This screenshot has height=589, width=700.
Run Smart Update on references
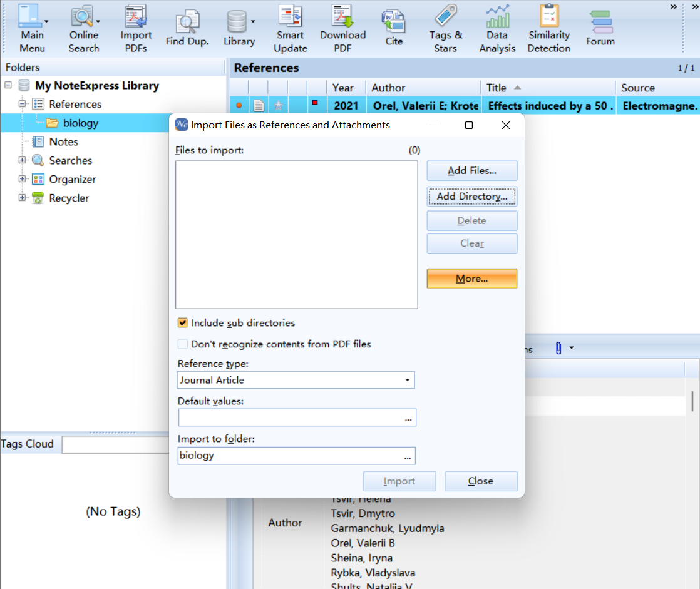click(x=290, y=28)
